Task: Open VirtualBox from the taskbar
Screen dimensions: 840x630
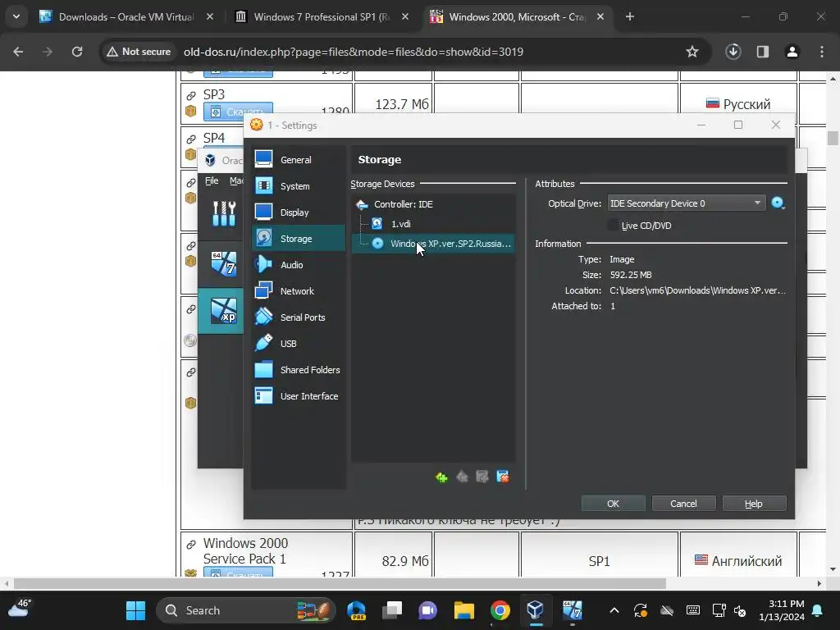Action: pos(535,610)
